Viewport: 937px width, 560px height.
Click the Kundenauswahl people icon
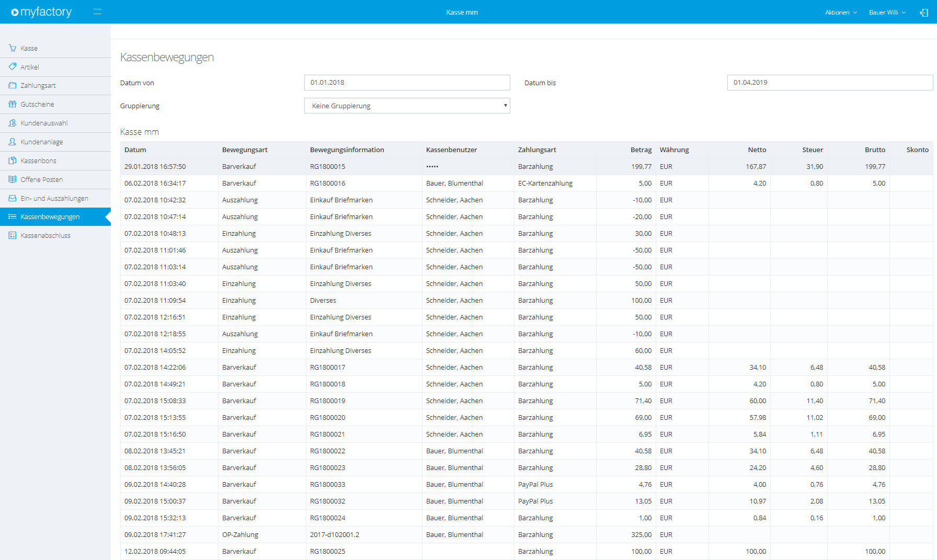13,123
